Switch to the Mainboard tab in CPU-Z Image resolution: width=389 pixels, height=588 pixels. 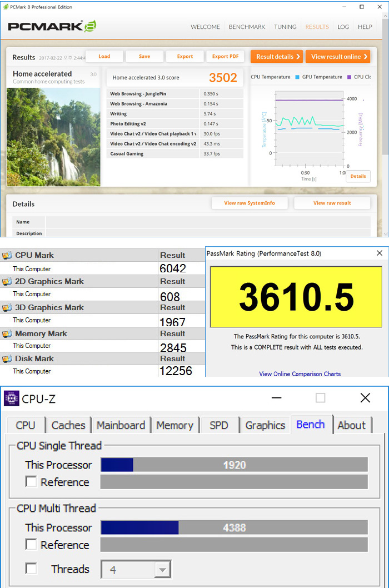[121, 425]
